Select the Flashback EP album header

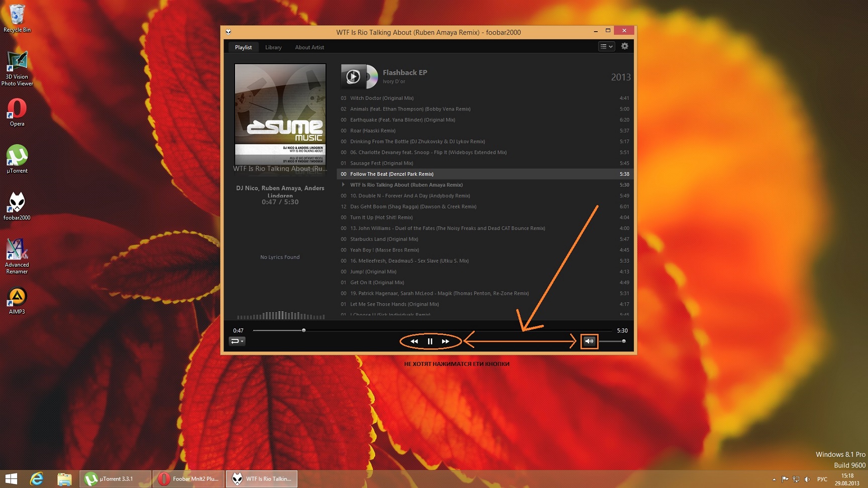(x=486, y=76)
